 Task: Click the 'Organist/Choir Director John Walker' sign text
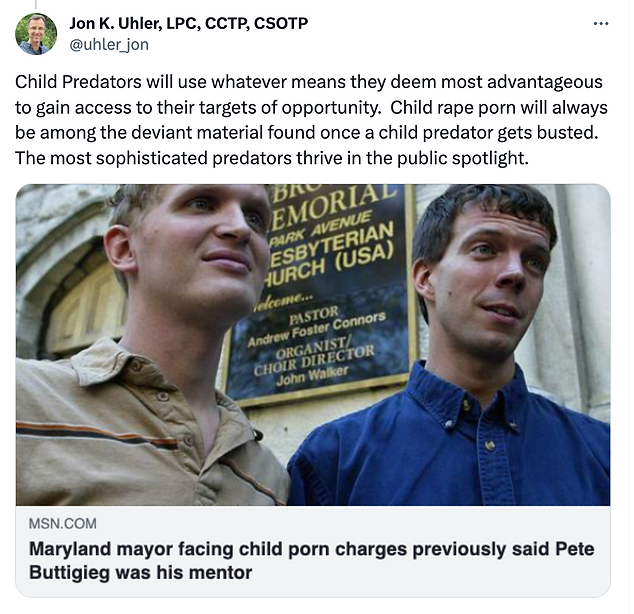(314, 361)
